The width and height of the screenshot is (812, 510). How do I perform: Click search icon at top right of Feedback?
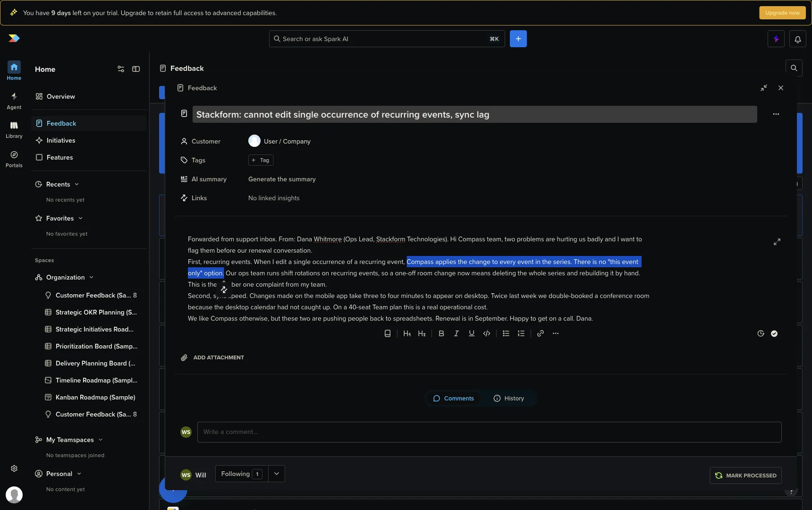coord(794,68)
